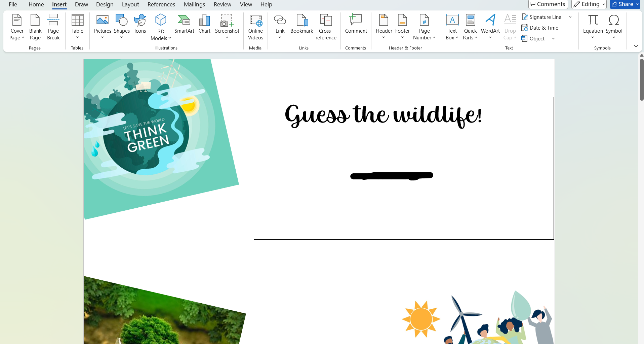The width and height of the screenshot is (644, 344).
Task: Insert a Cover Page
Action: point(17,27)
